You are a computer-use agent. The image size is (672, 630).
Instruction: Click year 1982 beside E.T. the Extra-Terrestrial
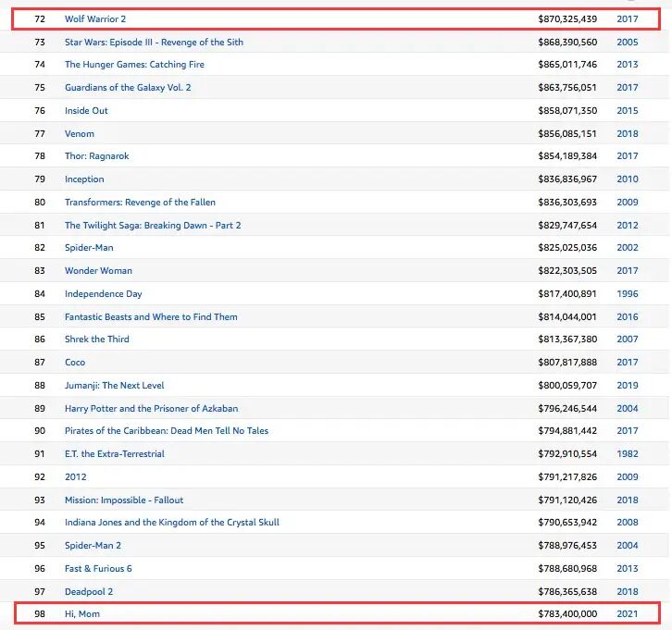tap(628, 453)
